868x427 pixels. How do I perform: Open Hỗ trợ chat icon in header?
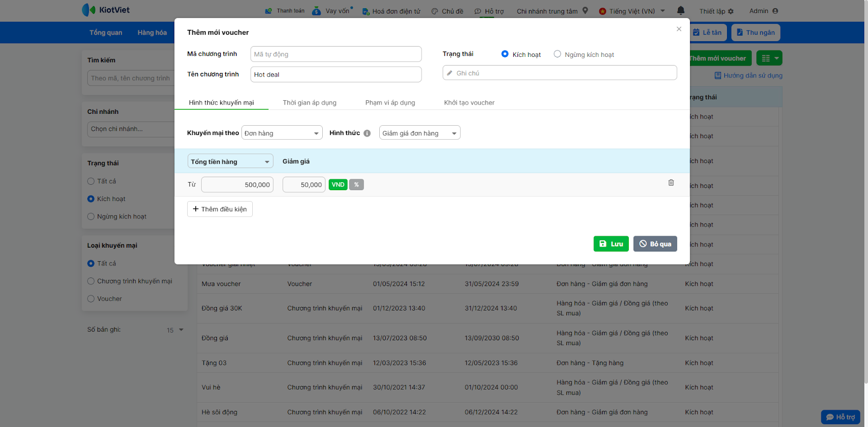pyautogui.click(x=477, y=11)
